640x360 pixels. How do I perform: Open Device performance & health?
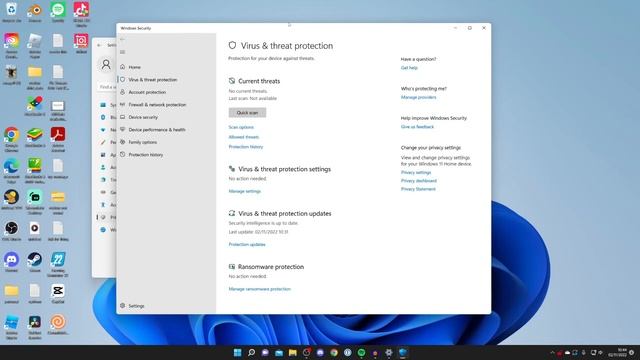[x=157, y=130]
